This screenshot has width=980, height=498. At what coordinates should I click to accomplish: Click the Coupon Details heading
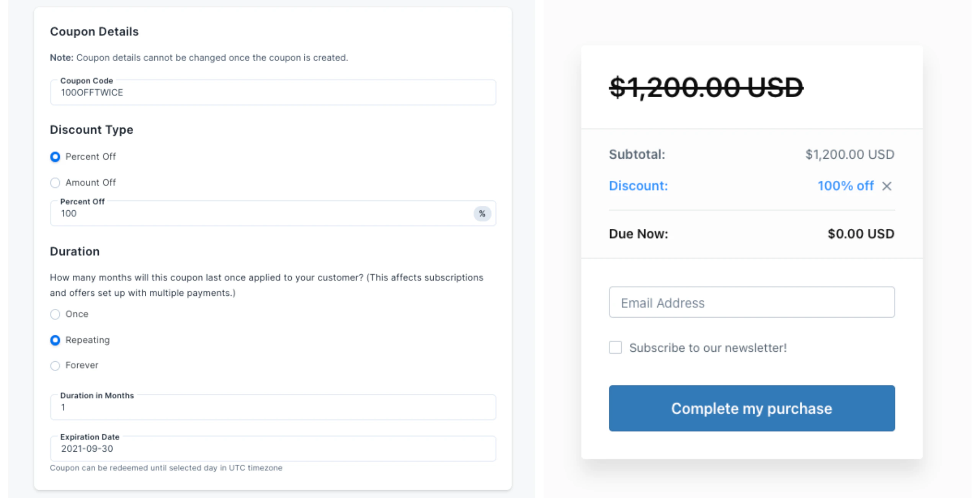click(x=94, y=31)
